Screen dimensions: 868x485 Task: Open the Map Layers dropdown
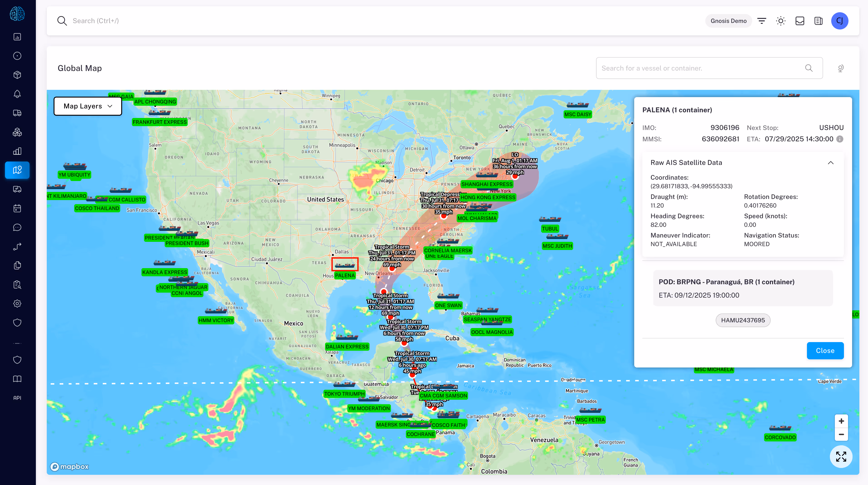click(88, 106)
